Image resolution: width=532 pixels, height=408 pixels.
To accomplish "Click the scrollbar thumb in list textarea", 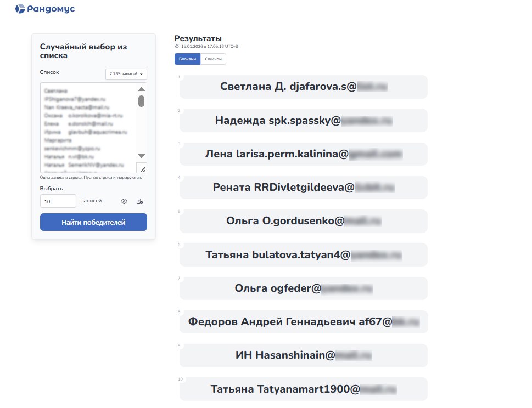I will [x=141, y=101].
